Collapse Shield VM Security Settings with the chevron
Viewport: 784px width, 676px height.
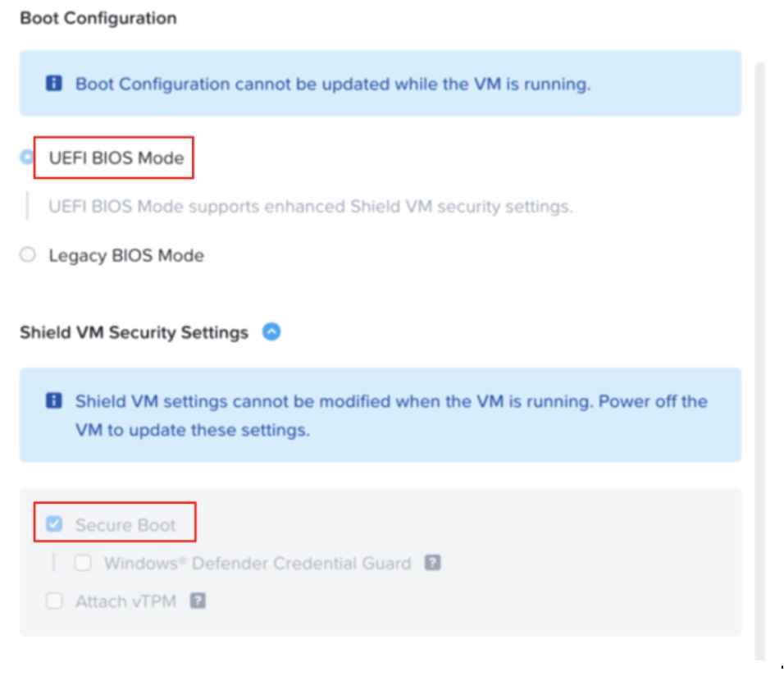click(x=271, y=332)
